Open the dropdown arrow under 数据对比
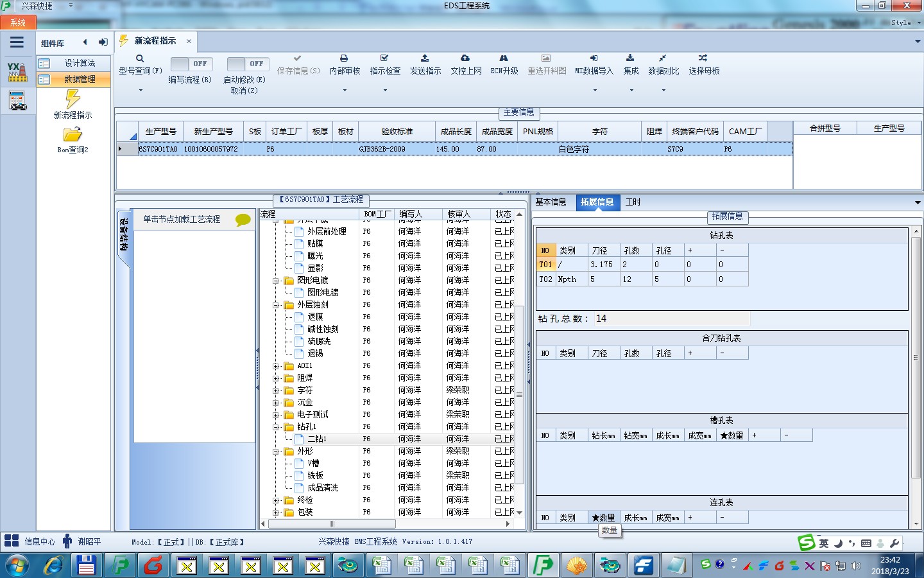This screenshot has width=924, height=578. tap(663, 90)
